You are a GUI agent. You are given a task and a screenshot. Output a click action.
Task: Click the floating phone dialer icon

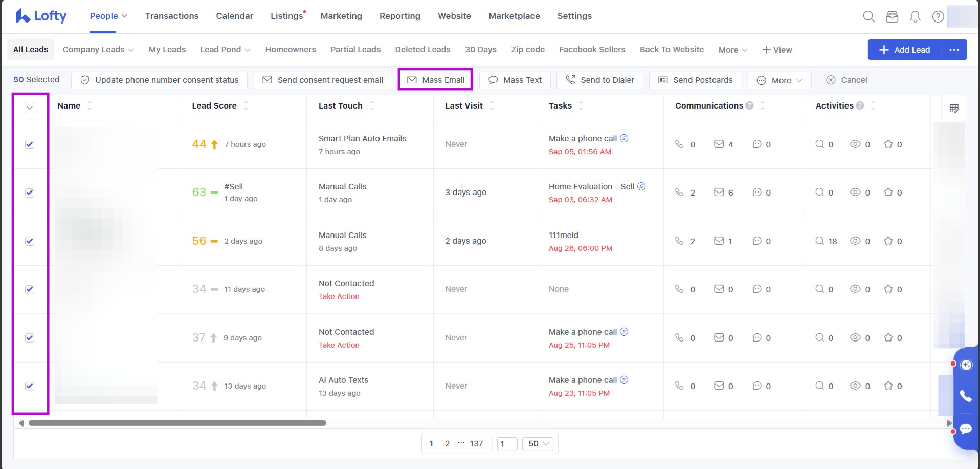965,396
